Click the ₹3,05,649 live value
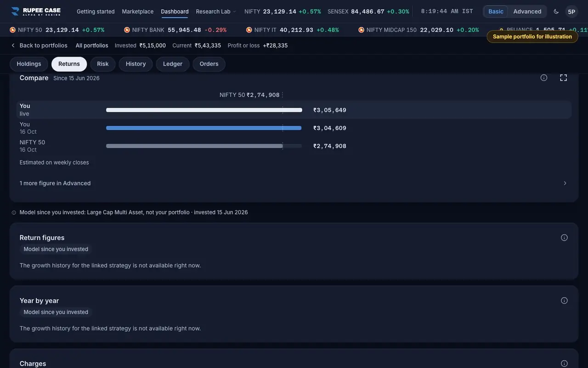 330,110
